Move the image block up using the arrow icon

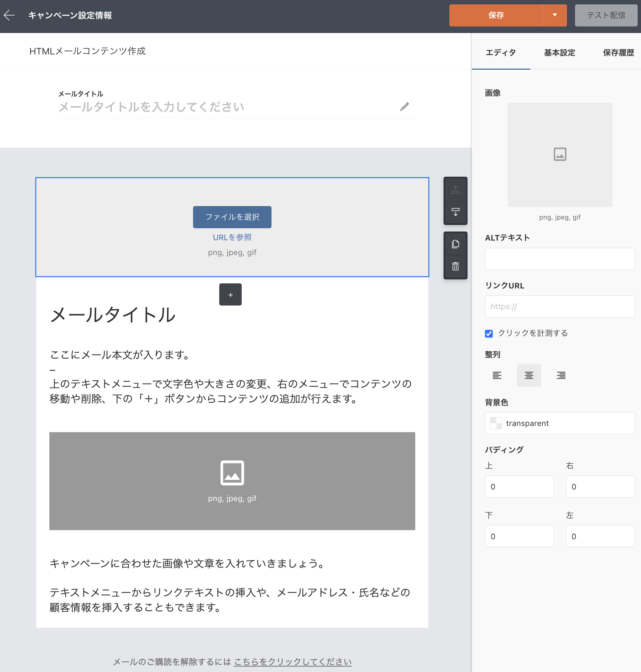click(456, 189)
